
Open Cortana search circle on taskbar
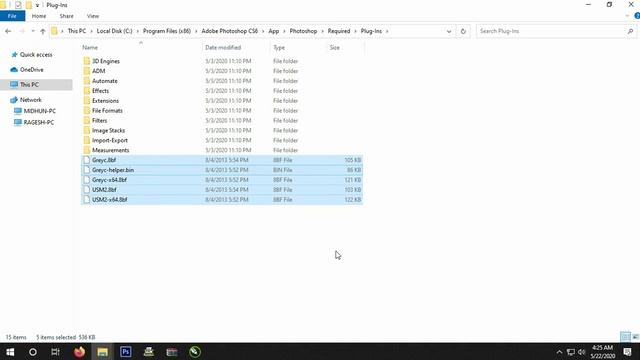pos(33,352)
